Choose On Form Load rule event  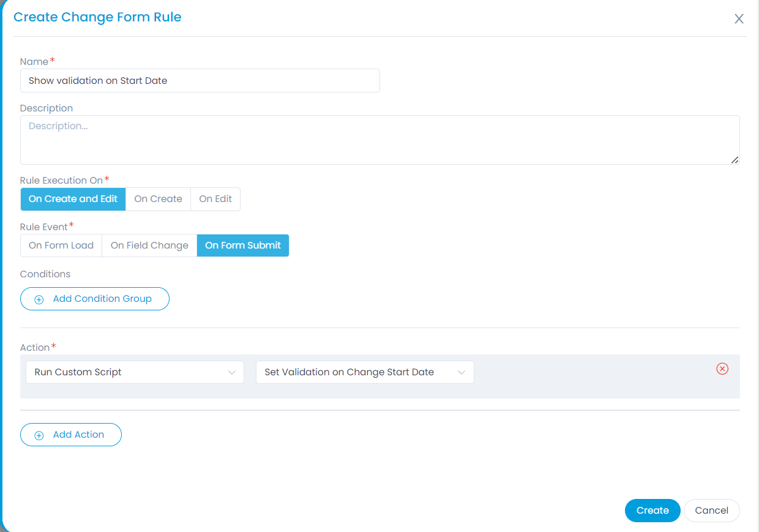[x=61, y=245]
